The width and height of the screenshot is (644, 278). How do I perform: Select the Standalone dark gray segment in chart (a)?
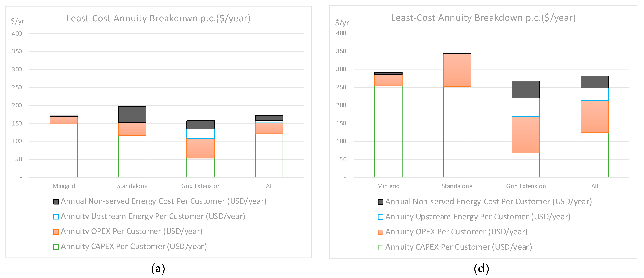point(132,114)
